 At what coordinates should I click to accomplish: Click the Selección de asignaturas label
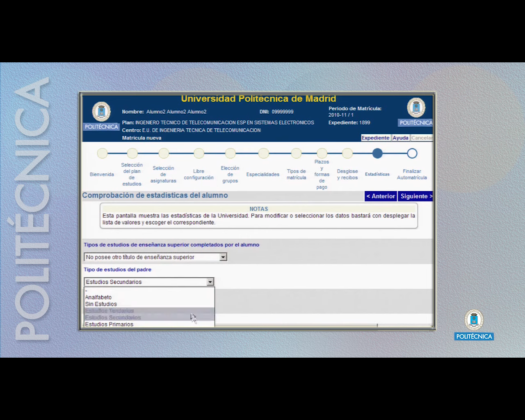(x=163, y=174)
